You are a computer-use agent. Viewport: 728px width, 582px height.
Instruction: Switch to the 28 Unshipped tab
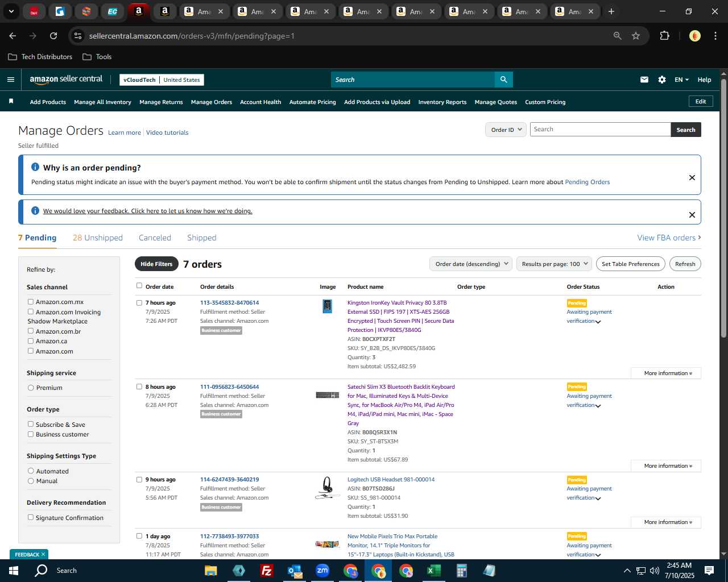click(98, 238)
